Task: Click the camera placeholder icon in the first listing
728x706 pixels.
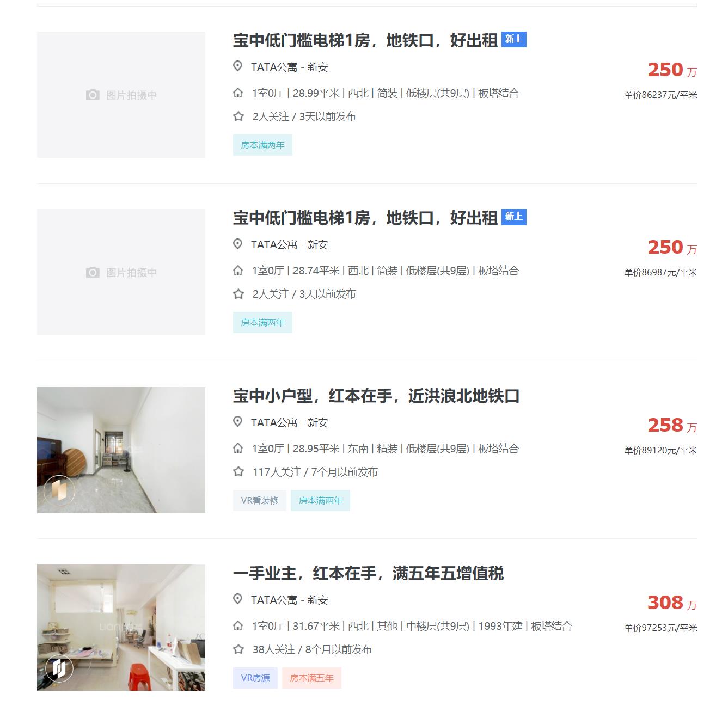Action: (x=93, y=95)
